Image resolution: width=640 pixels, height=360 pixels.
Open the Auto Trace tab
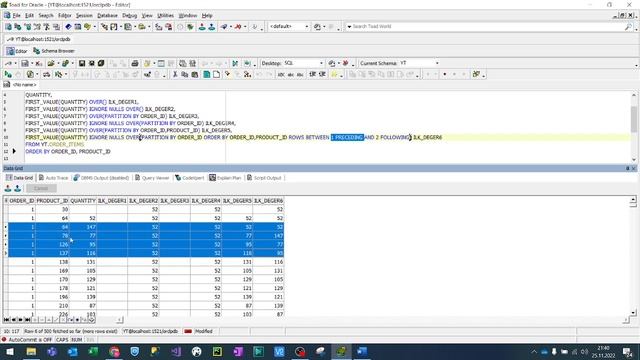pyautogui.click(x=53, y=178)
